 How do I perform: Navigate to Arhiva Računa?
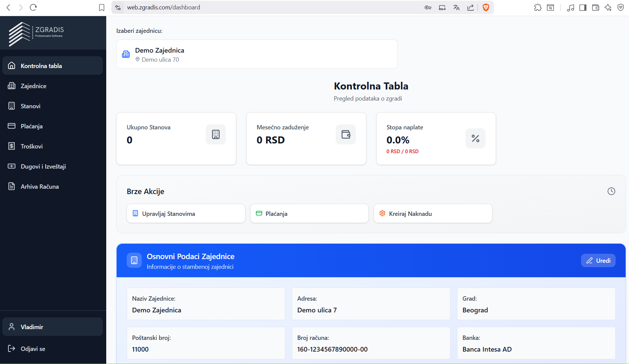[40, 186]
